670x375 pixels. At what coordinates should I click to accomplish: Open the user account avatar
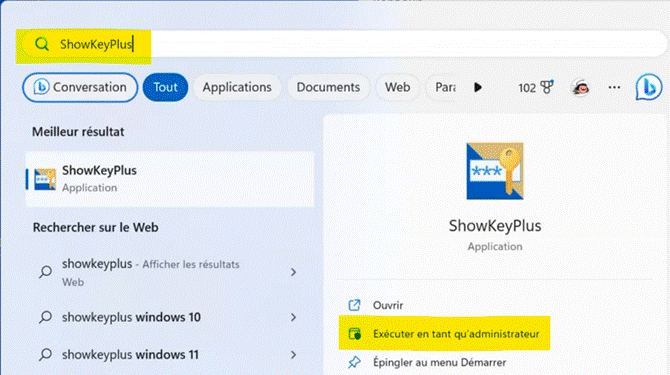[580, 88]
